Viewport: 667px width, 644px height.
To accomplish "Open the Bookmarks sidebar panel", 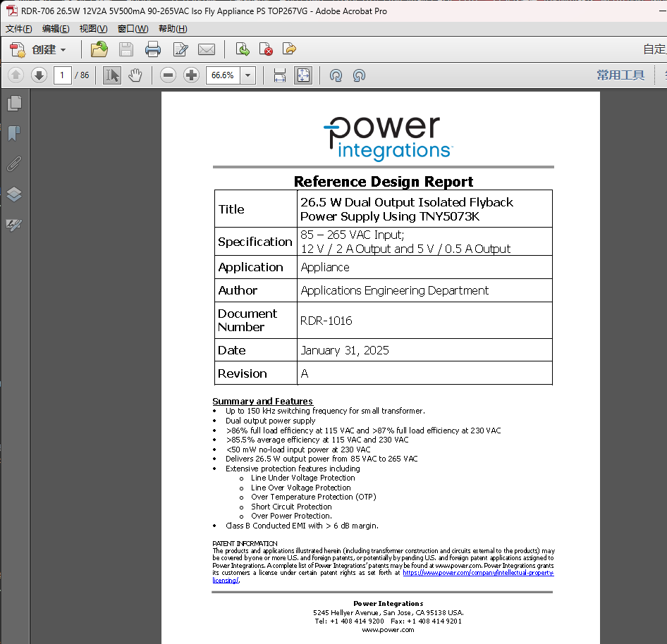I will point(15,133).
